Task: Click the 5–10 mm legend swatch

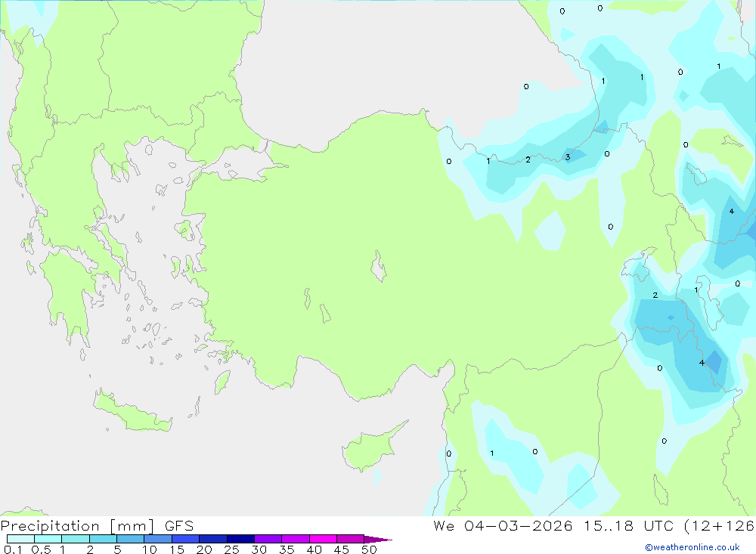Action: 131,539
